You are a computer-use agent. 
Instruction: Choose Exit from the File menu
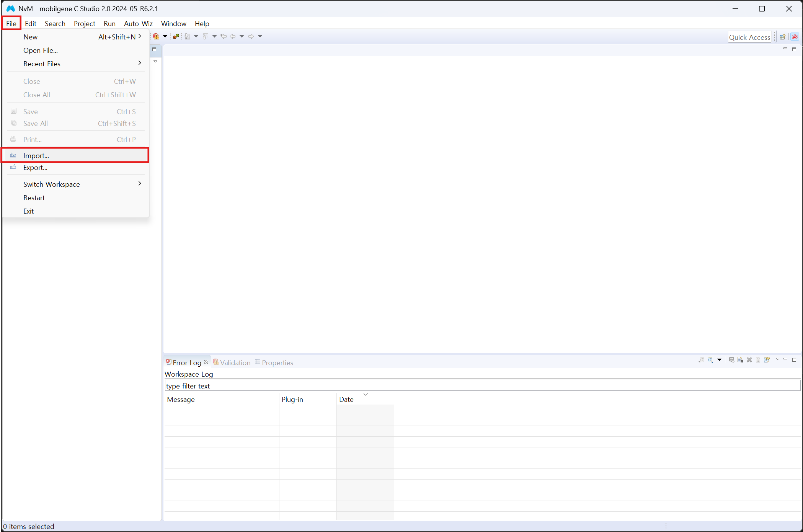tap(75, 211)
